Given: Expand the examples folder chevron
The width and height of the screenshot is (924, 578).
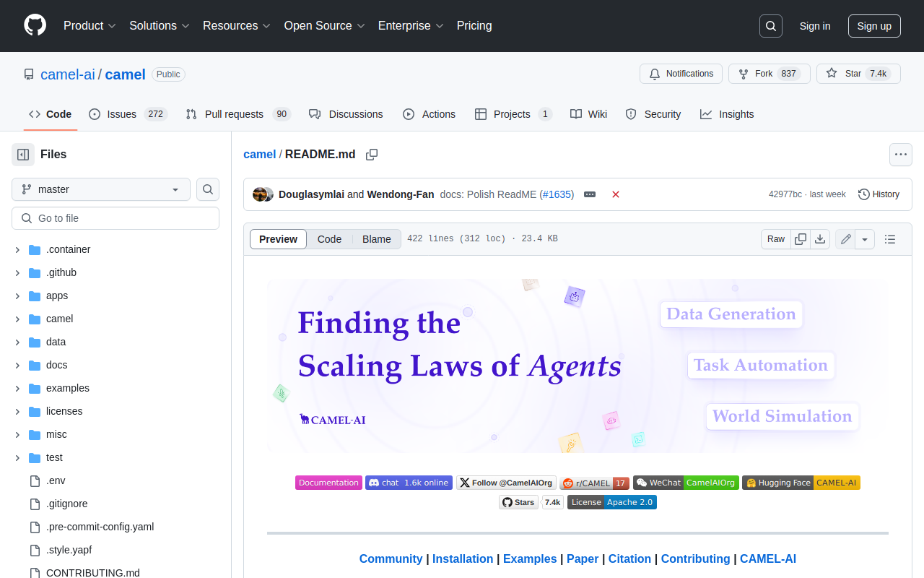Looking at the screenshot, I should 17,388.
